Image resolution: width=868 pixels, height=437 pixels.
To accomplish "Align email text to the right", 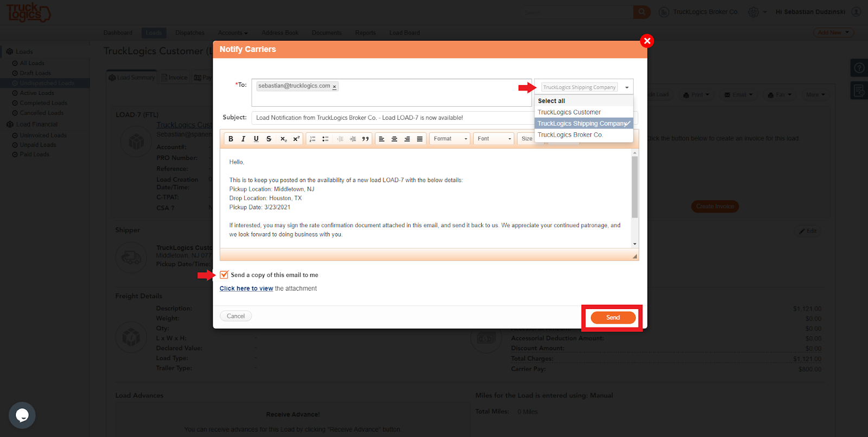I will coord(407,139).
